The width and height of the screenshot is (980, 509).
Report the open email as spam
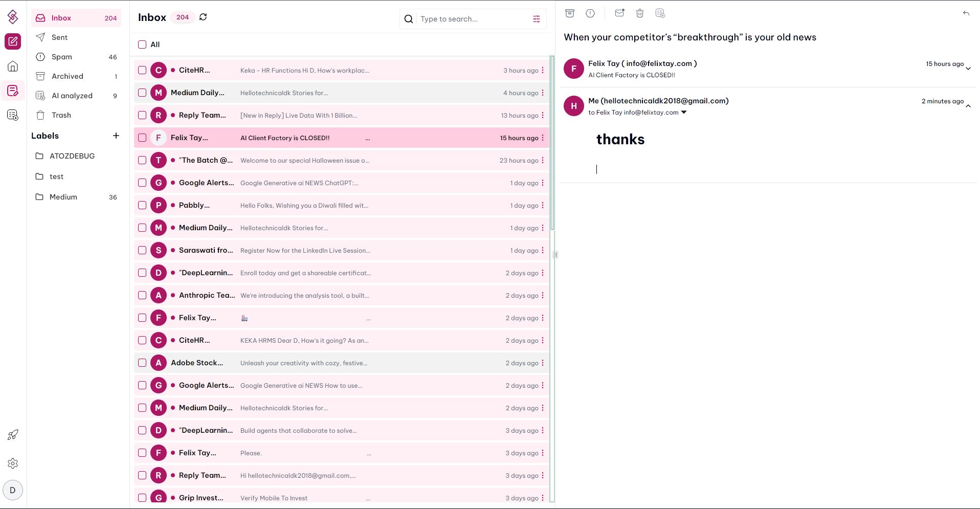tap(590, 13)
